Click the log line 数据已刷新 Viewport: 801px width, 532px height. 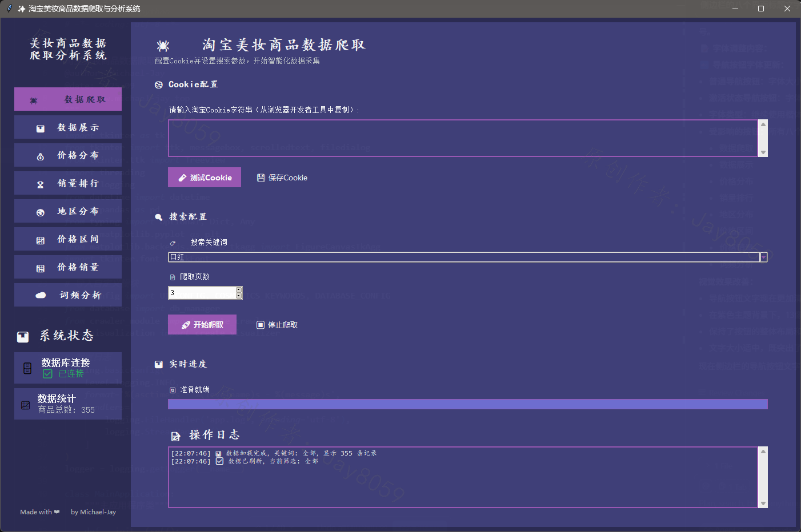click(x=245, y=461)
